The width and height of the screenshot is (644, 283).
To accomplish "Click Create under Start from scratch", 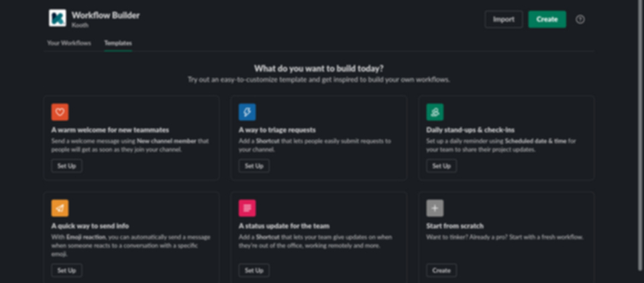I will click(x=441, y=270).
